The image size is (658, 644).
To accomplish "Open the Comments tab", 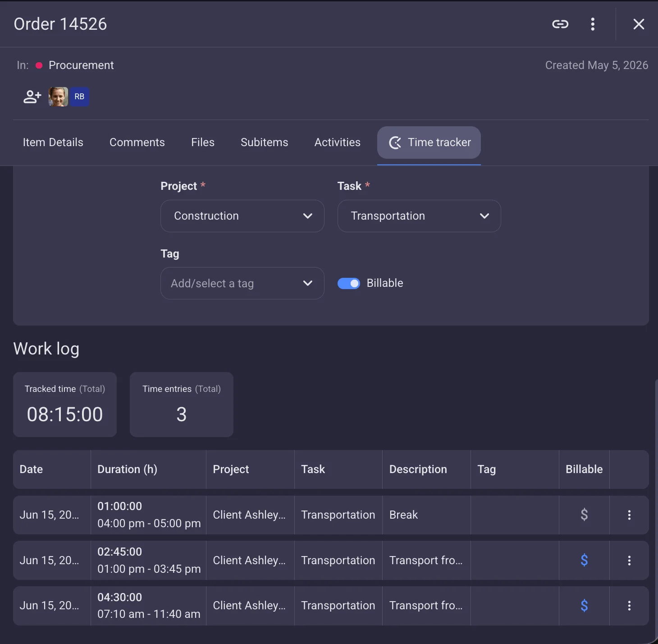I will pyautogui.click(x=137, y=143).
